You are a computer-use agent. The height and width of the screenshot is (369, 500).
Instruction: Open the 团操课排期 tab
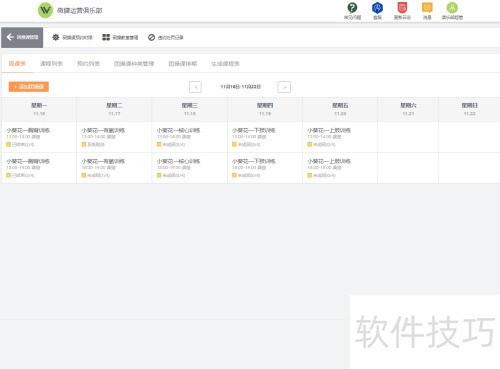pyautogui.click(x=183, y=63)
